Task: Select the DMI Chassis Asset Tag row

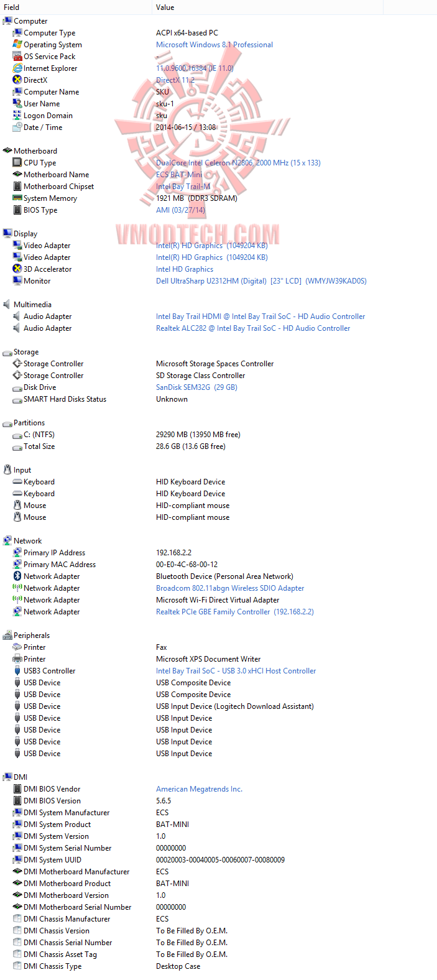Action: (x=218, y=955)
